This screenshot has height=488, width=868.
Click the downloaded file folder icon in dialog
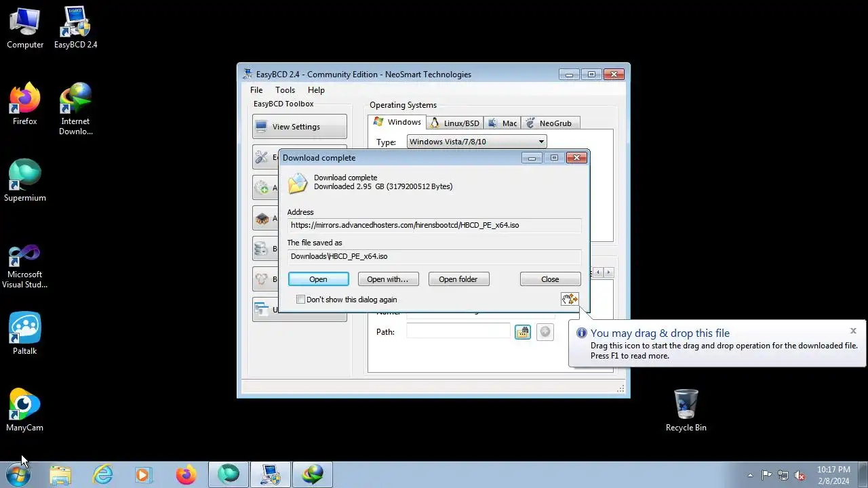click(x=297, y=183)
